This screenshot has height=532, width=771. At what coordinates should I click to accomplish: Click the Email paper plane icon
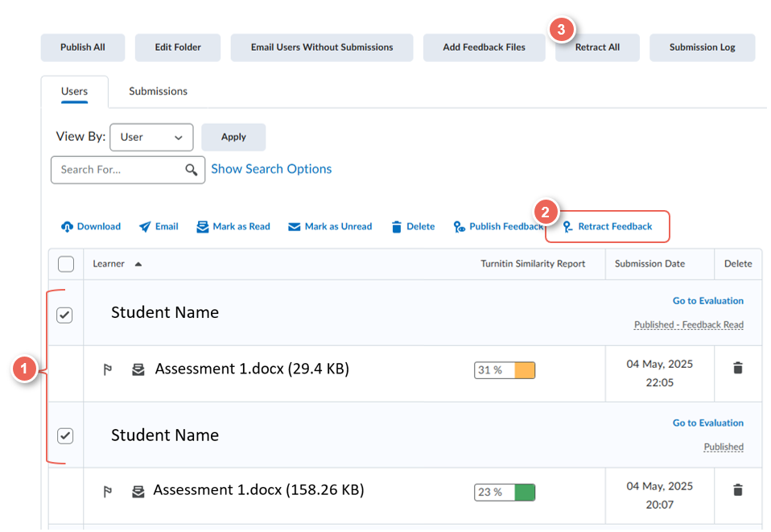click(x=145, y=227)
